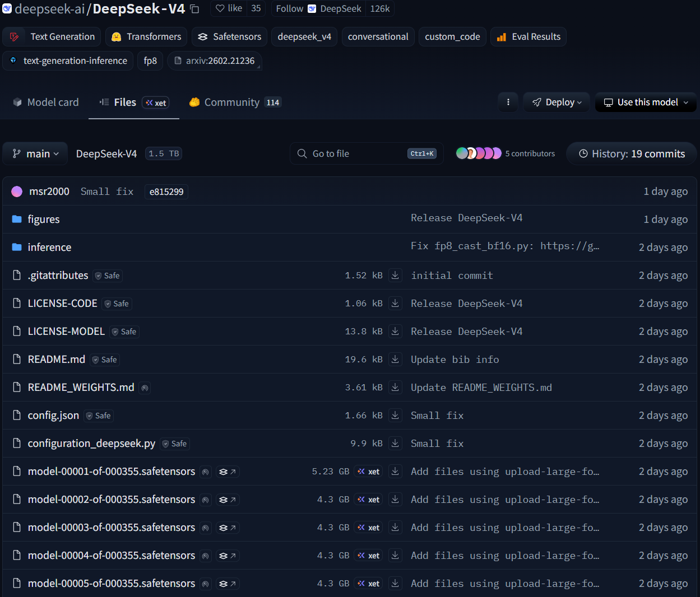Download configuration_deepseek.py
Image resolution: width=700 pixels, height=597 pixels.
(395, 443)
